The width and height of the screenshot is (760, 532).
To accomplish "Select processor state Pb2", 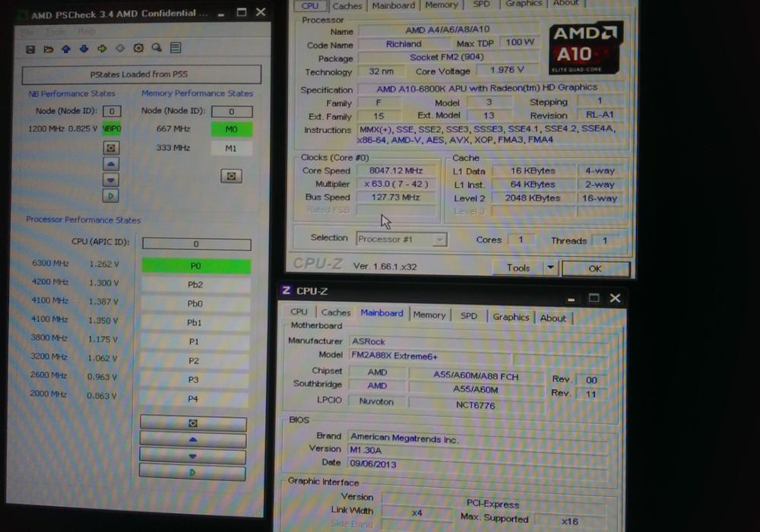I will [x=196, y=285].
